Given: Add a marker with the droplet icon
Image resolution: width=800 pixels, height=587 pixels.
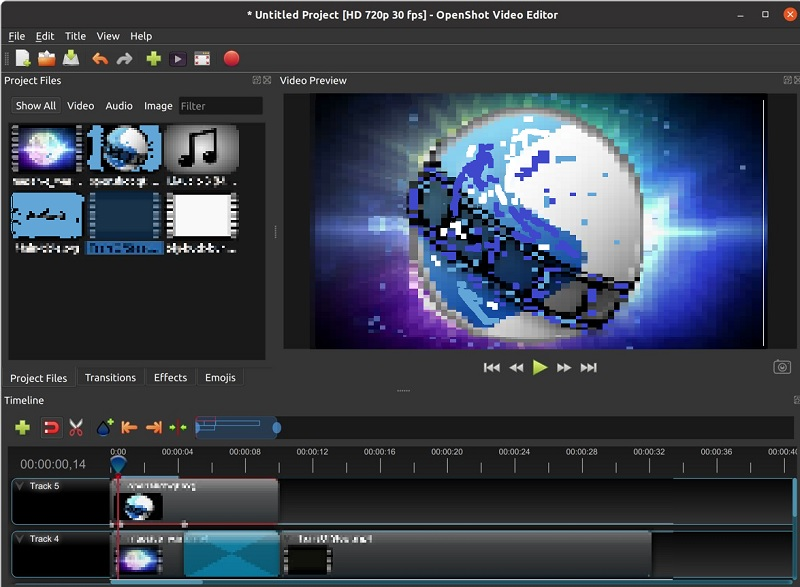Looking at the screenshot, I should [x=105, y=427].
